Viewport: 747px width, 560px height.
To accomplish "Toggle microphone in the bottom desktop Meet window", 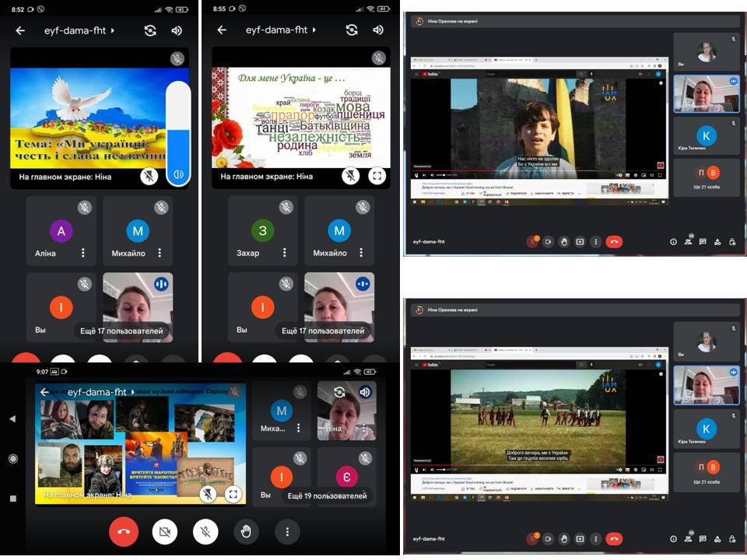I will (532, 538).
